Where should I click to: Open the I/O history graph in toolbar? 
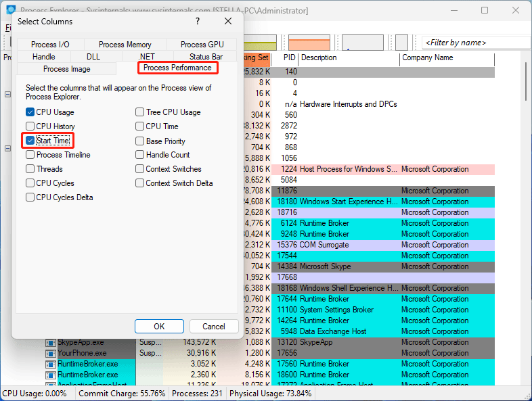pos(362,43)
